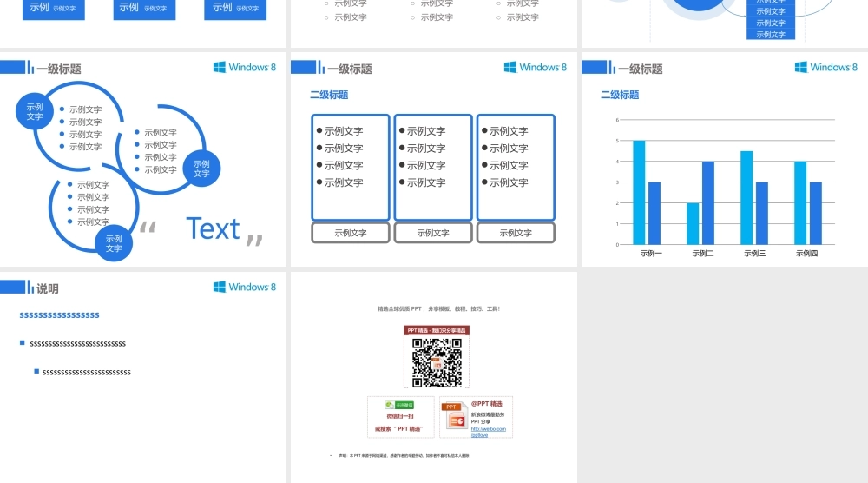
Task: Select the bar chart slide thumbnail
Action: (725, 159)
